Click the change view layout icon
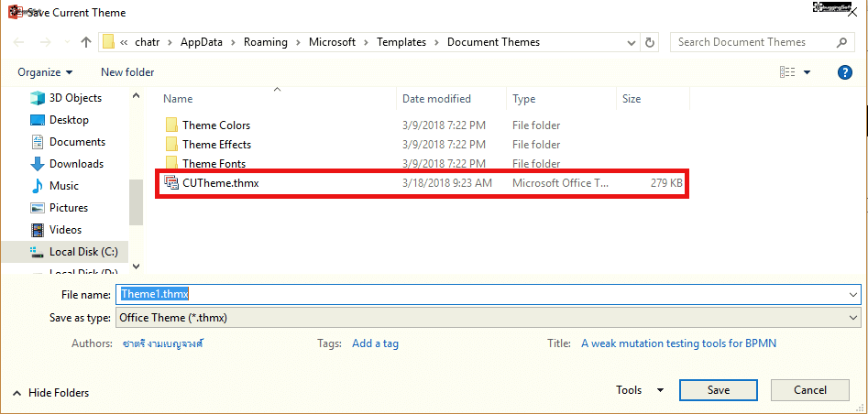Viewport: 868px width, 414px height. (787, 72)
